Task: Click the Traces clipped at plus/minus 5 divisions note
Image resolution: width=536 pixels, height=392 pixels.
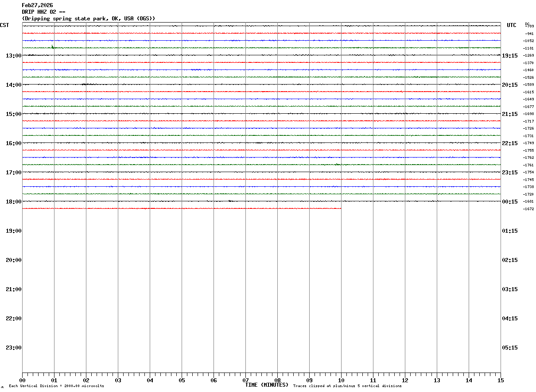Action: coord(347,386)
